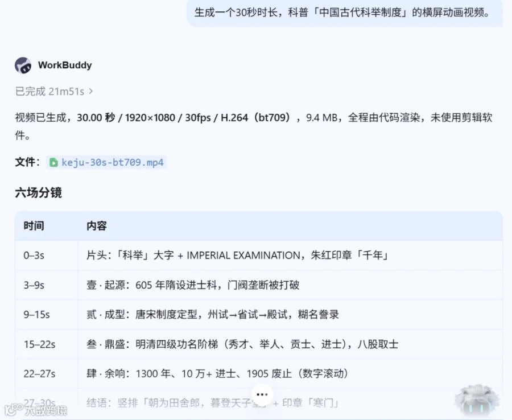
Task: Click the WorkBuddy avatar icon
Action: click(x=23, y=65)
